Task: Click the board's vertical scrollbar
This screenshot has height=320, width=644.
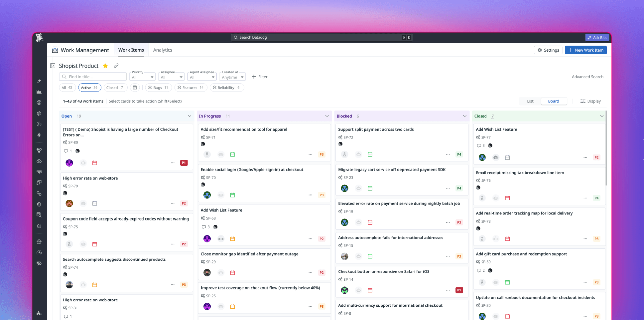Action: (606, 148)
